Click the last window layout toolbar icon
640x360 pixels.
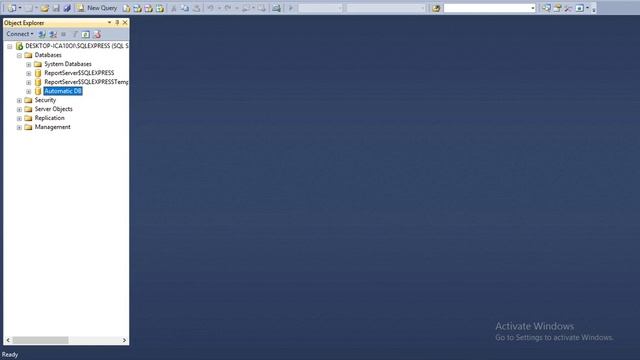tap(579, 8)
